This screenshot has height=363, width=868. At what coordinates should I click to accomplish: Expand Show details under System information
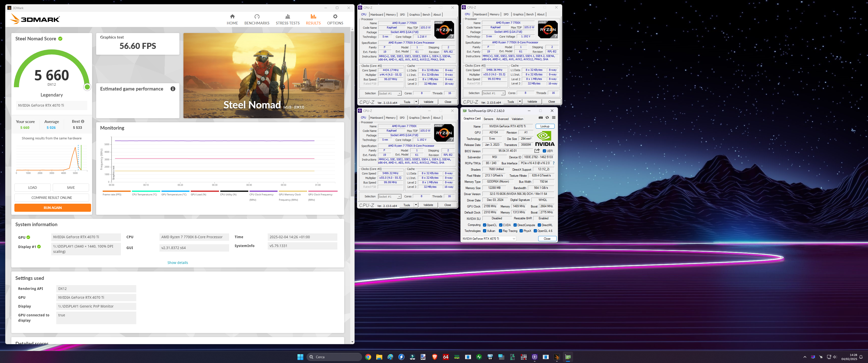click(178, 263)
